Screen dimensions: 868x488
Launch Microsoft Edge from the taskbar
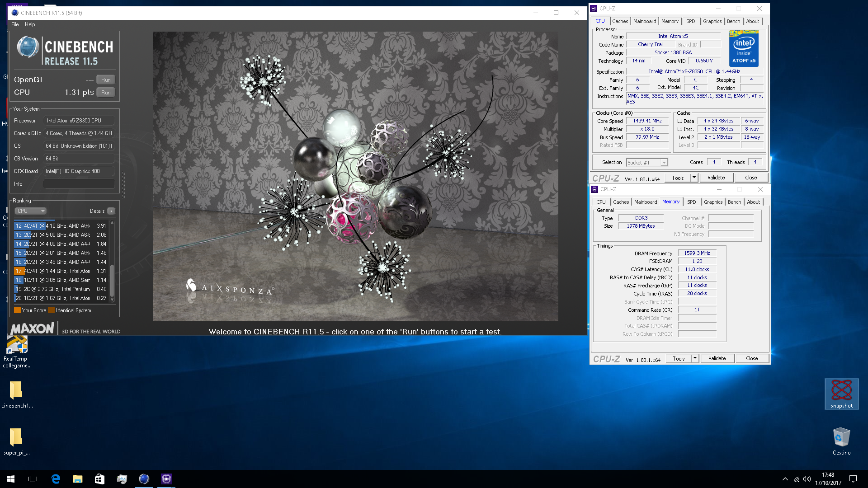56,479
